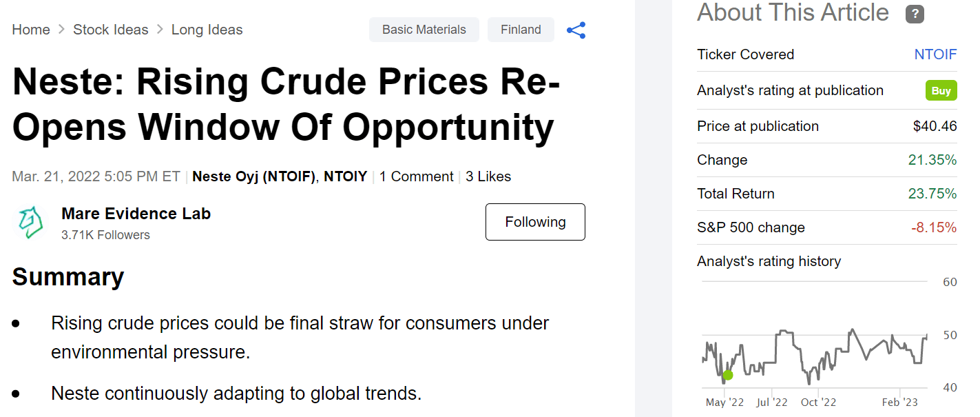This screenshot has width=980, height=417.
Task: Open the Stock Ideas section
Action: point(111,30)
